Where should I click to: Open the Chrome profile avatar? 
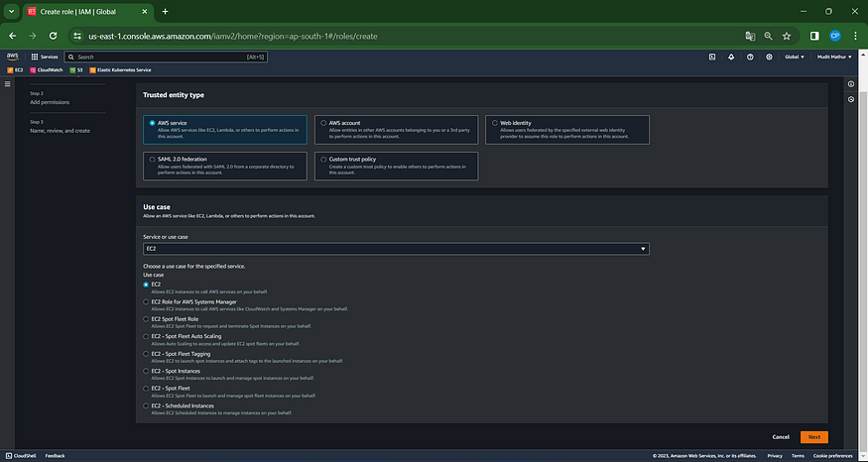(835, 36)
